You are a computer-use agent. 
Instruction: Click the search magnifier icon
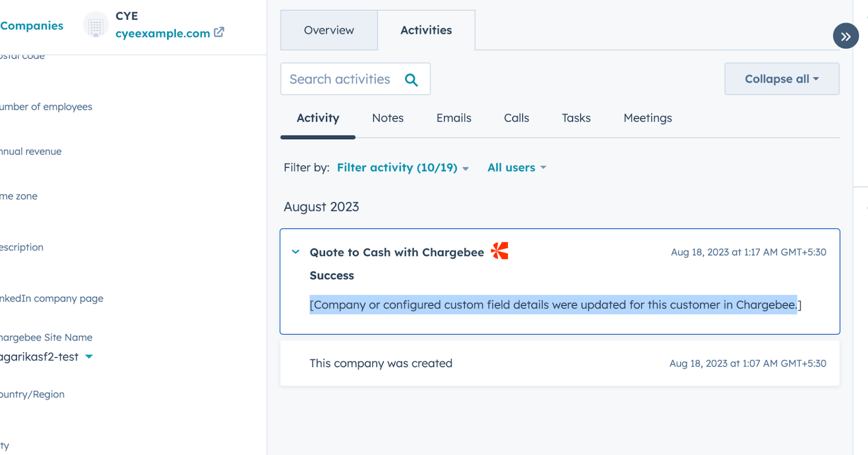point(411,80)
